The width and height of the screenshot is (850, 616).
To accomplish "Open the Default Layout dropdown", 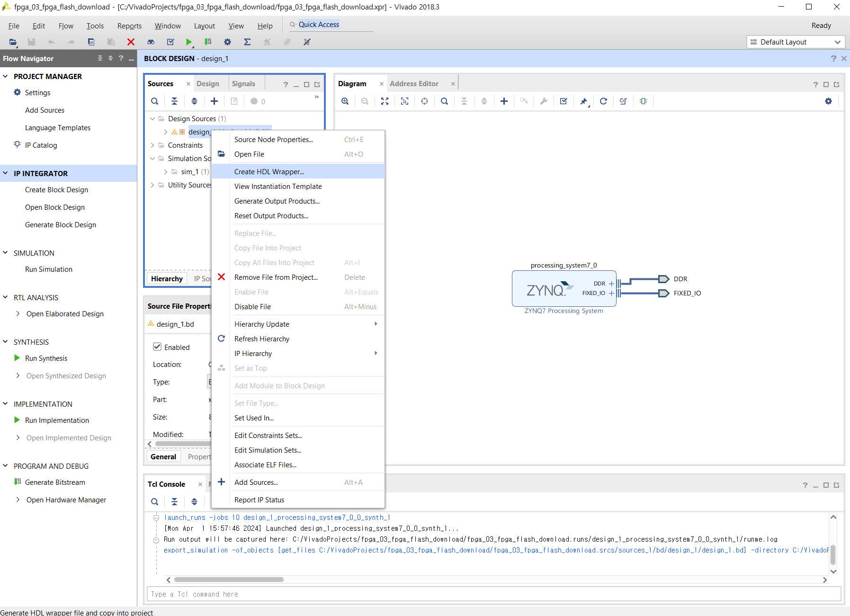I will coord(796,42).
